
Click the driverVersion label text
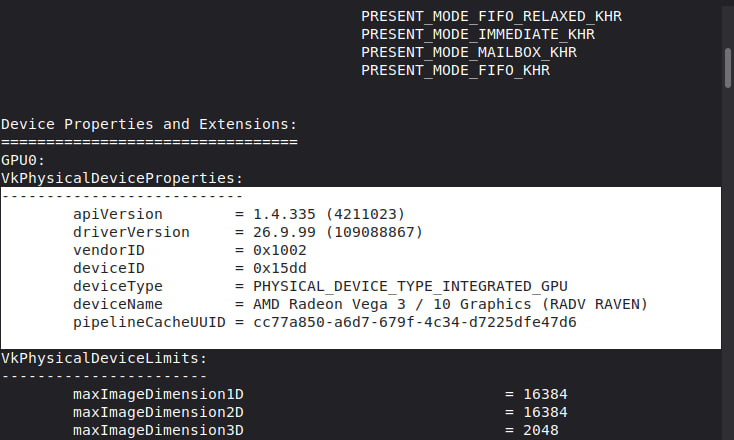tap(131, 232)
